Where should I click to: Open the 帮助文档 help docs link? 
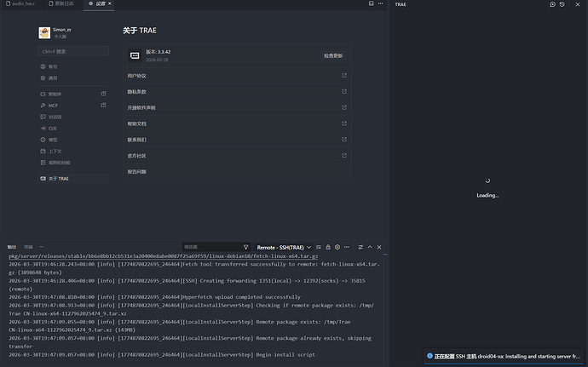(237, 123)
